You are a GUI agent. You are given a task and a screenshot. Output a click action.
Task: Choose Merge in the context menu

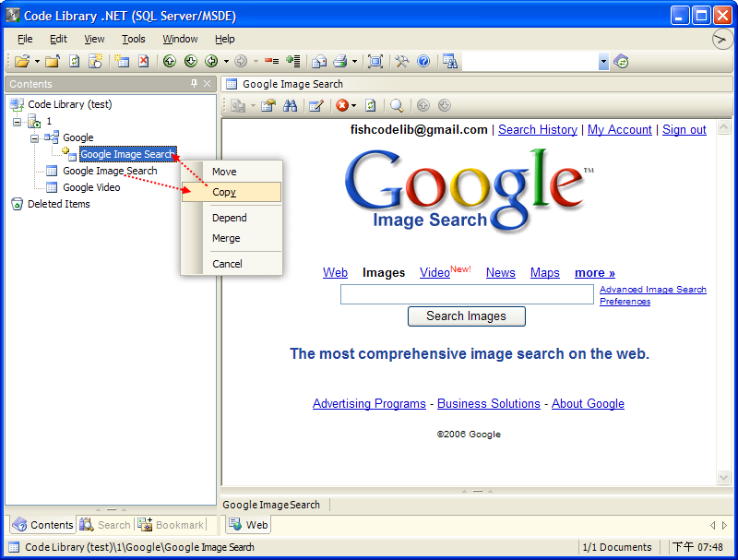[232, 238]
